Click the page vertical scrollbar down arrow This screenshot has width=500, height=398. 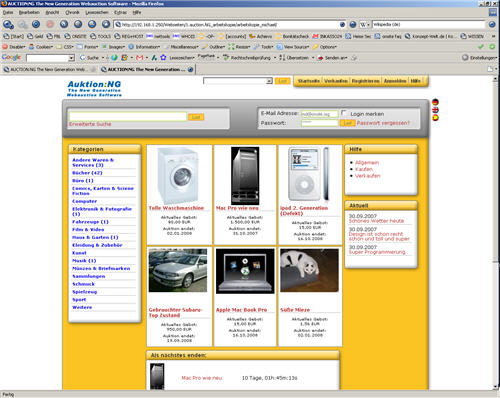[495, 387]
